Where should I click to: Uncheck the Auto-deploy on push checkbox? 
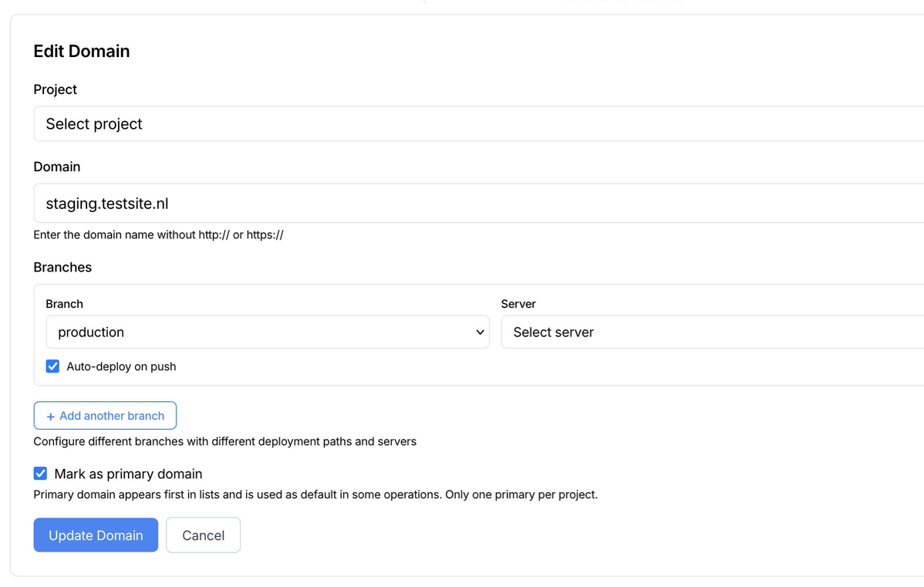tap(52, 366)
